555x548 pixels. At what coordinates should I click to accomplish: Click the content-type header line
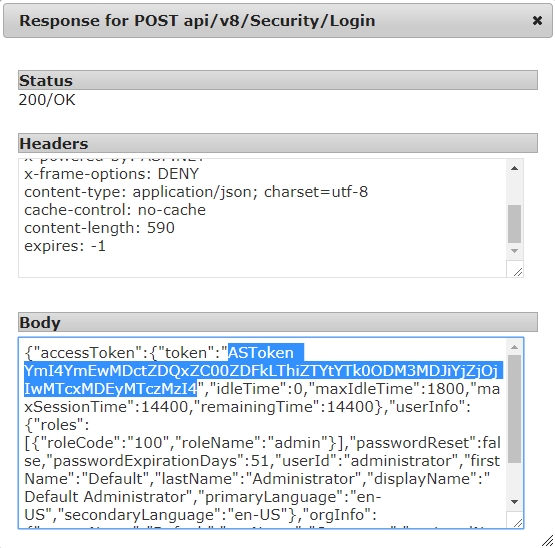pyautogui.click(x=196, y=192)
